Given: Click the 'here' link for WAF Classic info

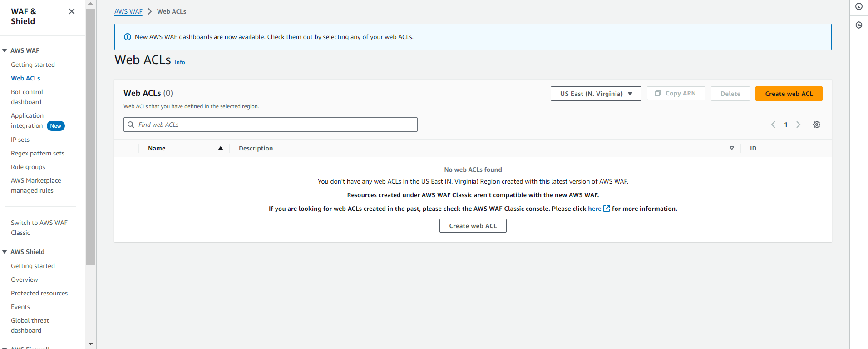Looking at the screenshot, I should click(x=595, y=209).
